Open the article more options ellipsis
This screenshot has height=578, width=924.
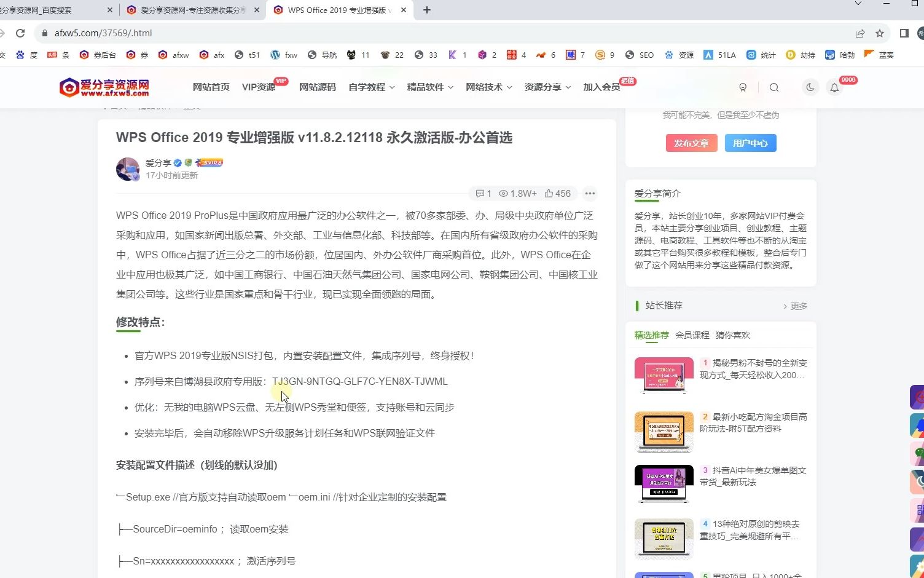pos(590,194)
